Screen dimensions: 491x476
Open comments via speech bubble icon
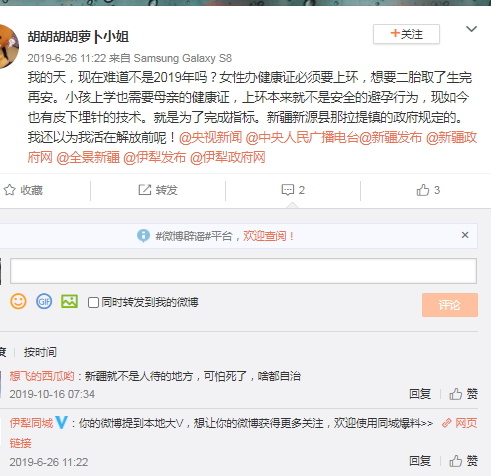point(288,190)
